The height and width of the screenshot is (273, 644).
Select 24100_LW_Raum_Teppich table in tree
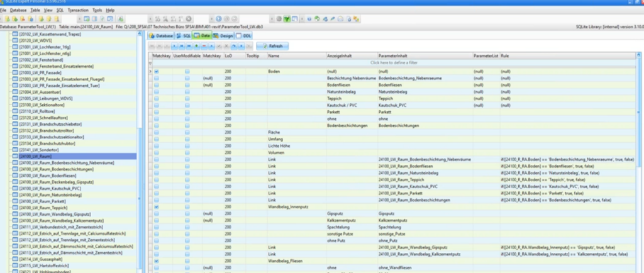[44, 208]
